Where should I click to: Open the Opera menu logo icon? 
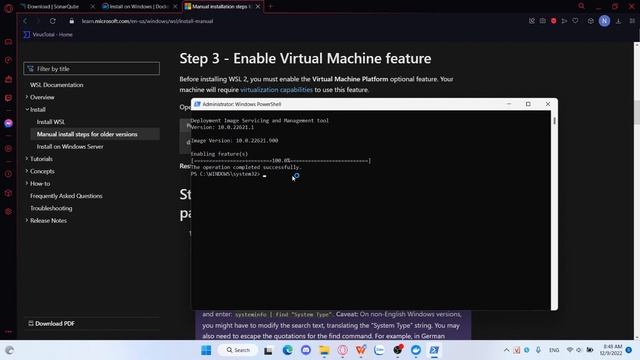coord(8,8)
